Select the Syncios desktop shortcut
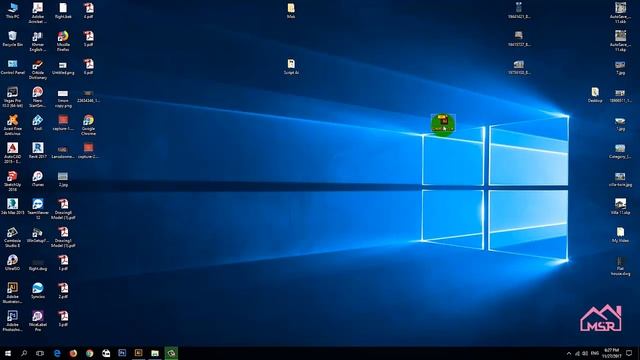The height and width of the screenshot is (360, 640). (38, 291)
